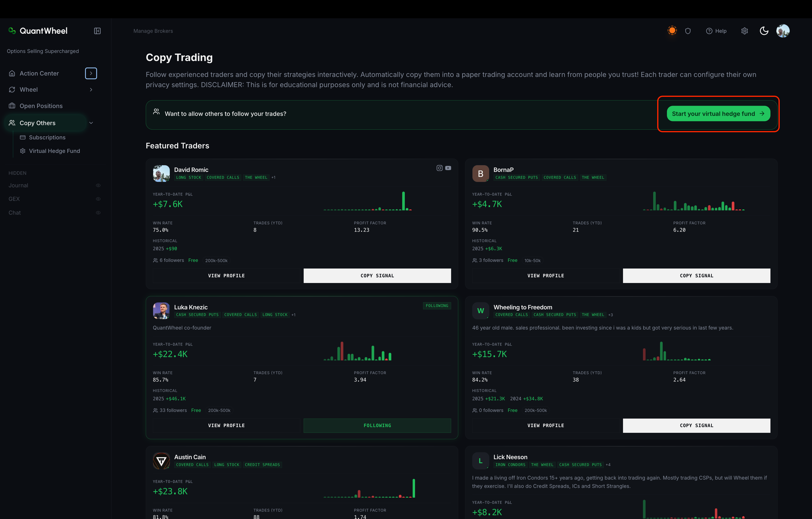Copy signal from Wheeling to Freedom
The image size is (812, 519).
[x=696, y=426]
